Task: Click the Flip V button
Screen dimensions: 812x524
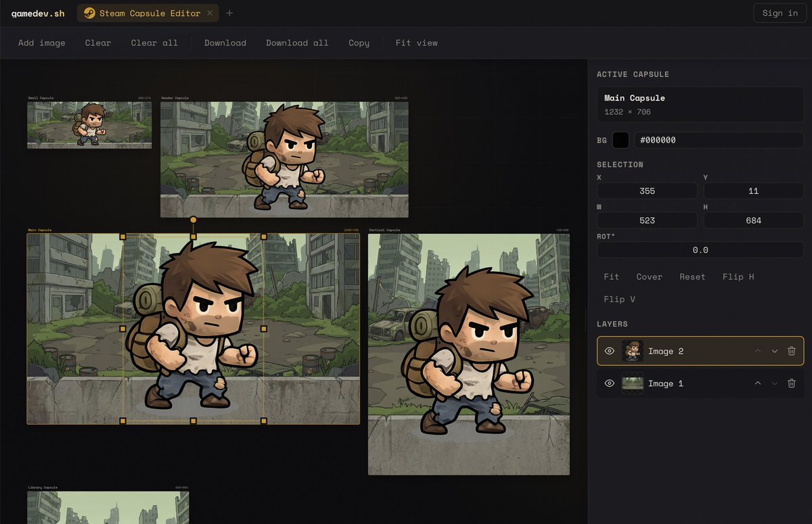Action: point(619,299)
